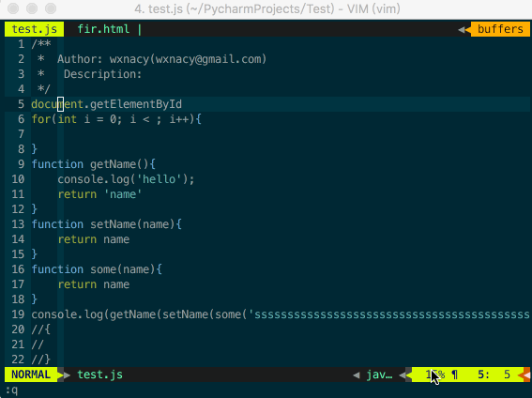Click return name on line 17
Viewport: 532px width, 398px height.
click(93, 284)
